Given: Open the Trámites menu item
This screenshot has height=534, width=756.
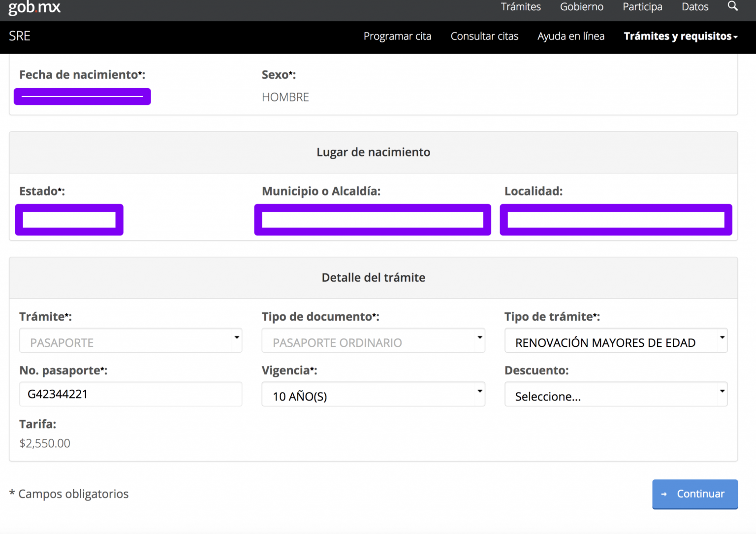Looking at the screenshot, I should (x=520, y=7).
